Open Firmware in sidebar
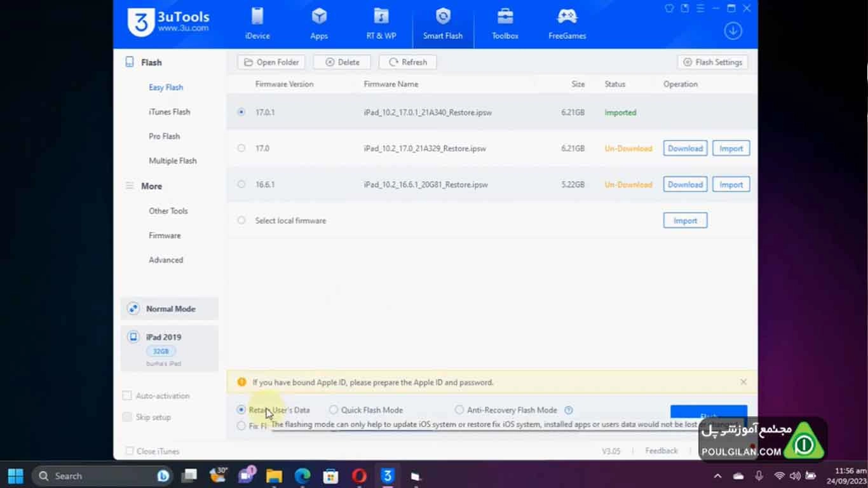The height and width of the screenshot is (488, 868). pyautogui.click(x=165, y=235)
